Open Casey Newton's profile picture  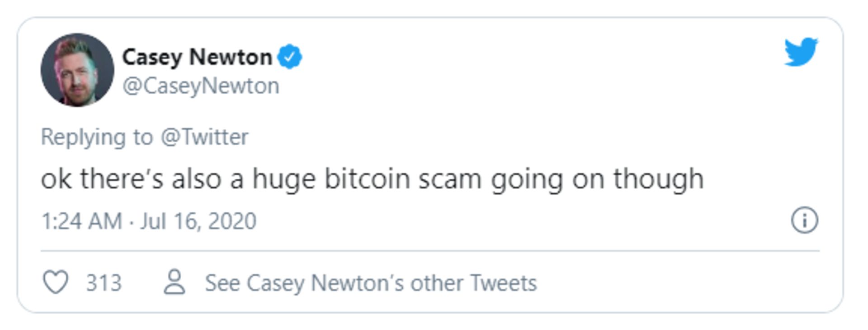pyautogui.click(x=77, y=70)
